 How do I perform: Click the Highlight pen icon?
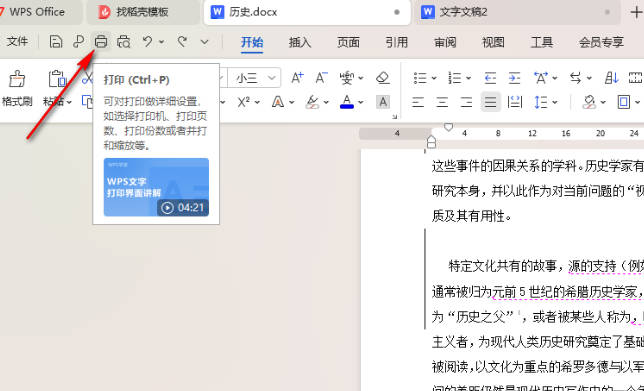click(x=313, y=102)
